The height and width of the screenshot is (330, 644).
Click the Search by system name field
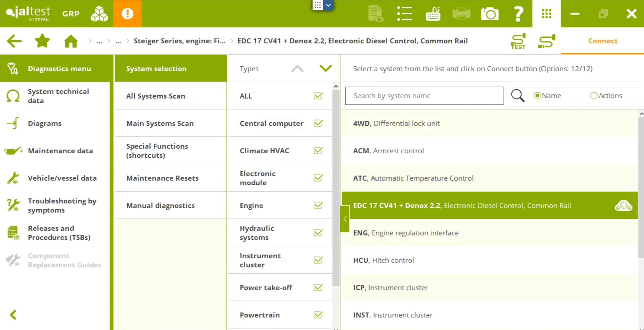pyautogui.click(x=424, y=96)
